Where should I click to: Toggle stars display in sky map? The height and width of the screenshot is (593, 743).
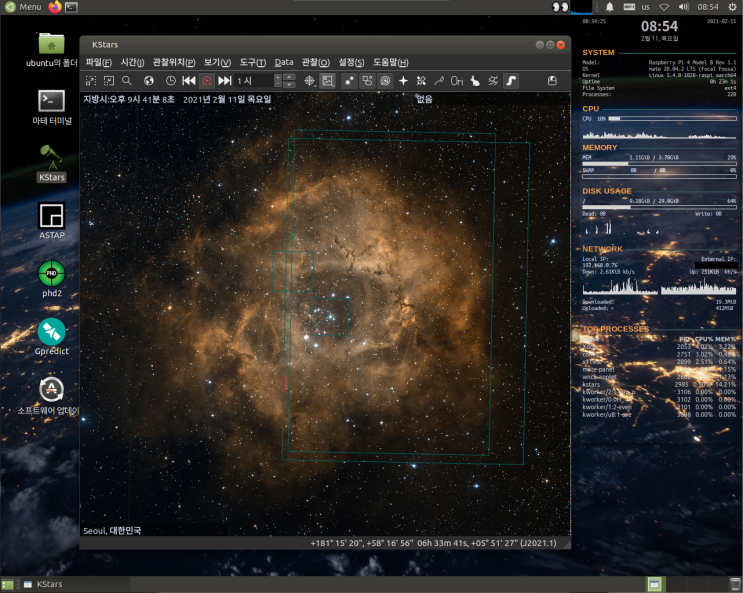348,80
